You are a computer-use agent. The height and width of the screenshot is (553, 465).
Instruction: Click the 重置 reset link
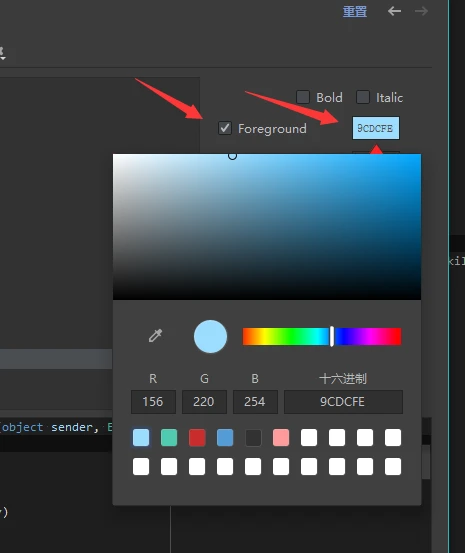coord(355,11)
